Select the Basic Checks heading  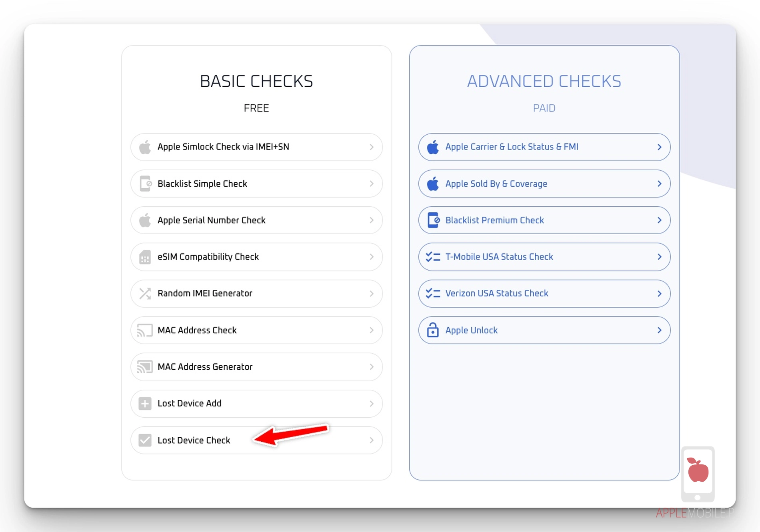point(256,82)
